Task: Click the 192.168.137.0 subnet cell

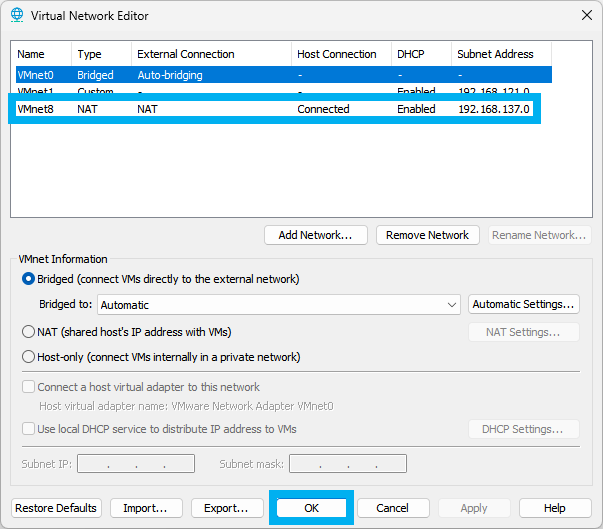Action: tap(494, 109)
